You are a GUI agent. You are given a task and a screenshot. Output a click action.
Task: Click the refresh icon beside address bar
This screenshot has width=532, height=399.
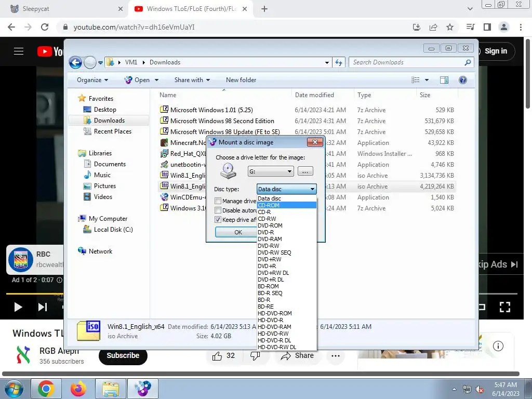(x=339, y=62)
